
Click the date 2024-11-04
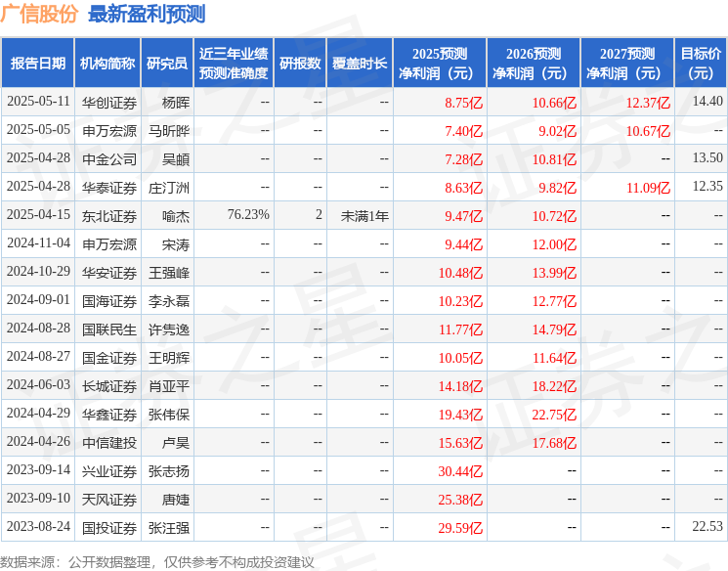point(38,243)
